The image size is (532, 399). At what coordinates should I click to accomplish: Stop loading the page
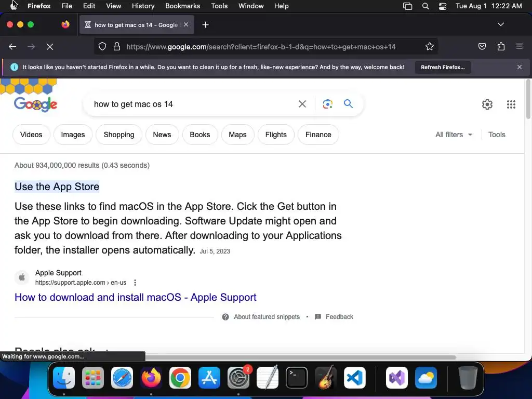(49, 47)
